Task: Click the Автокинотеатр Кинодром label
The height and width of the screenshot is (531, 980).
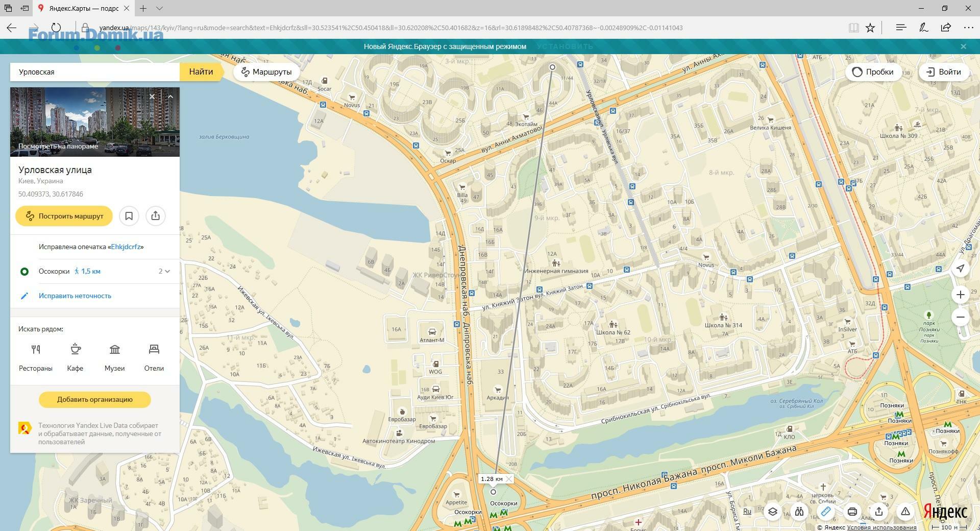Action: pyautogui.click(x=399, y=441)
